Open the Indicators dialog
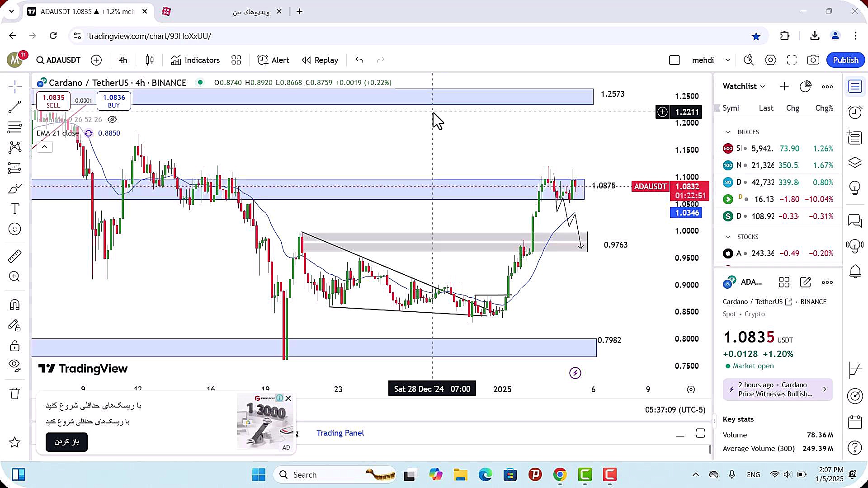 click(x=195, y=60)
